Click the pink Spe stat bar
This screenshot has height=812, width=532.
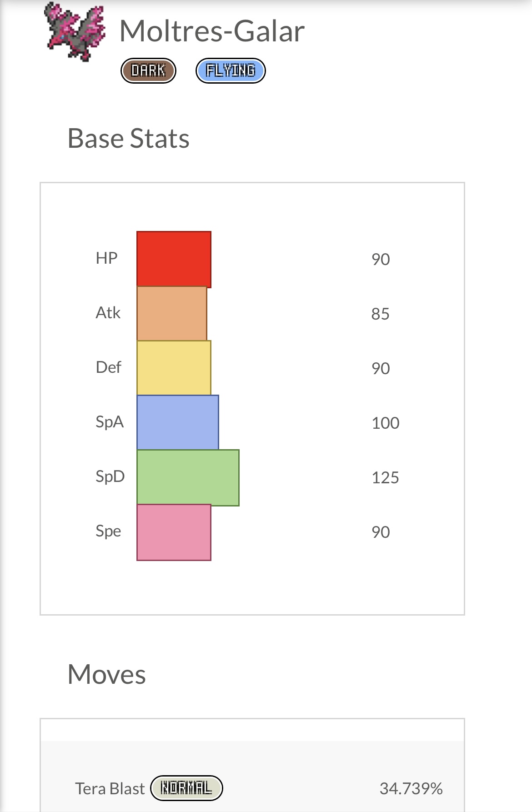[174, 532]
